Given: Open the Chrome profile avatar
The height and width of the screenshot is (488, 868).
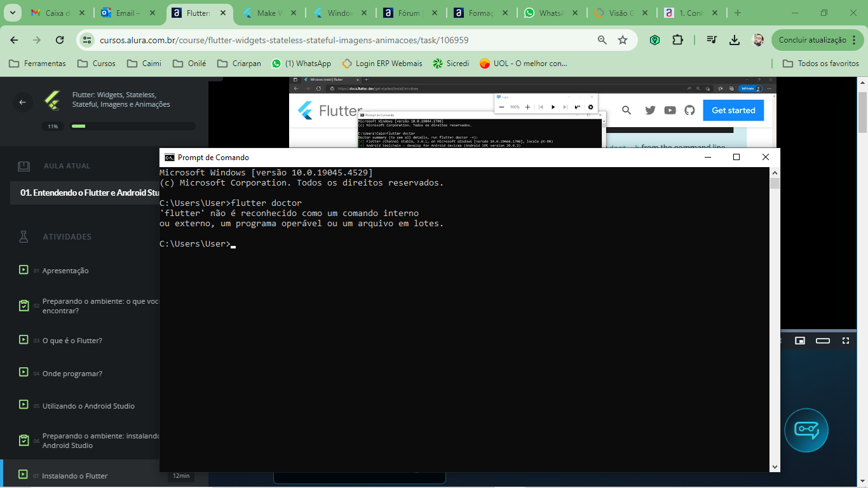Looking at the screenshot, I should 758,40.
